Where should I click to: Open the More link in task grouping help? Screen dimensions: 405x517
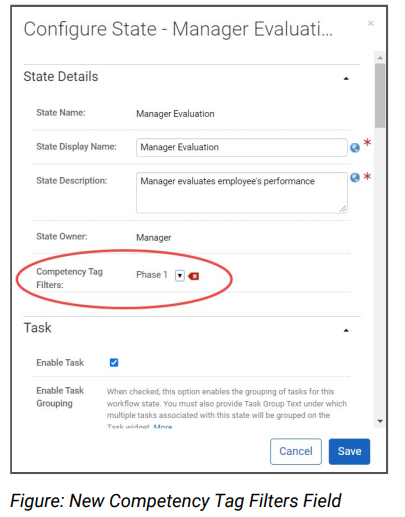point(163,427)
